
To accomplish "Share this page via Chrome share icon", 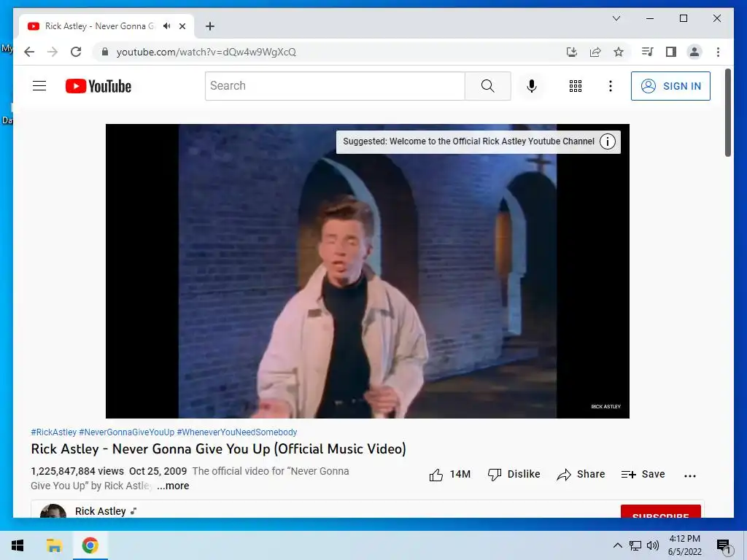I will [595, 52].
